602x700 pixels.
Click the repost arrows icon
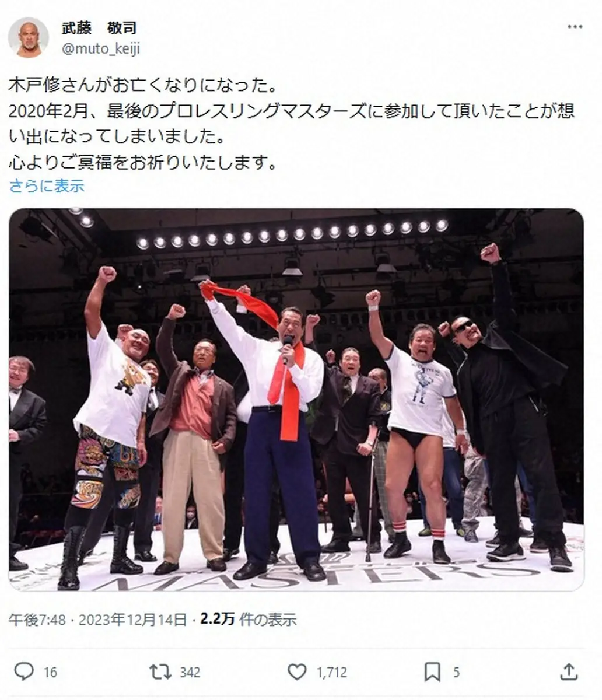point(160,671)
